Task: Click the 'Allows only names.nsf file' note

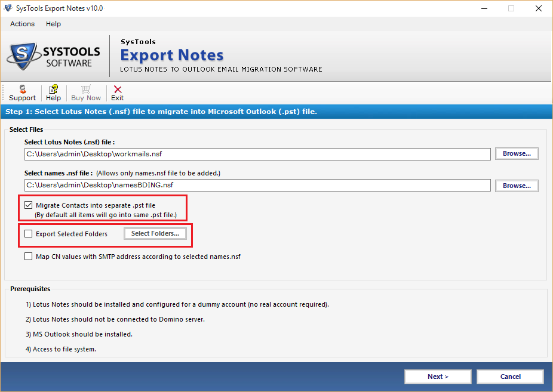Action: pos(158,173)
